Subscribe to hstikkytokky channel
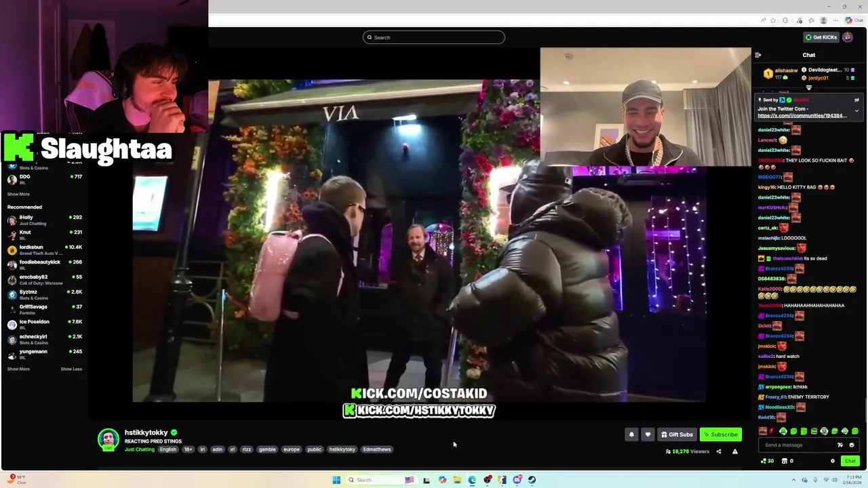 pyautogui.click(x=720, y=434)
